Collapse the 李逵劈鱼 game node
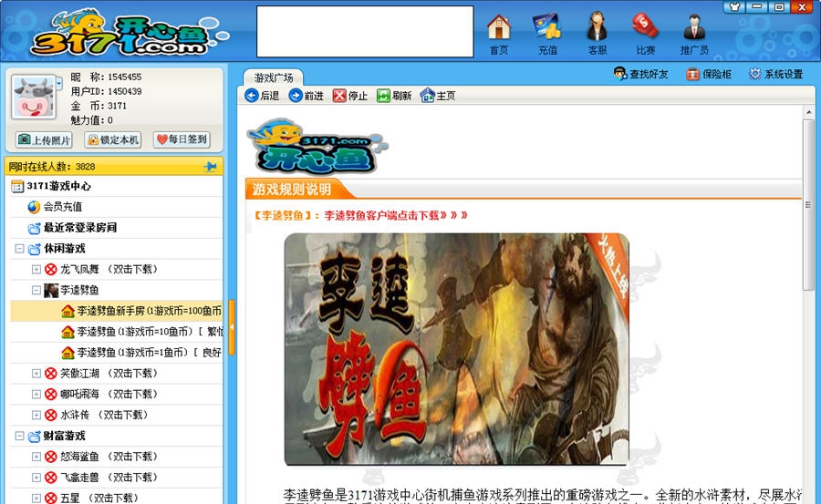Screen dimensions: 821x504 [x=36, y=290]
